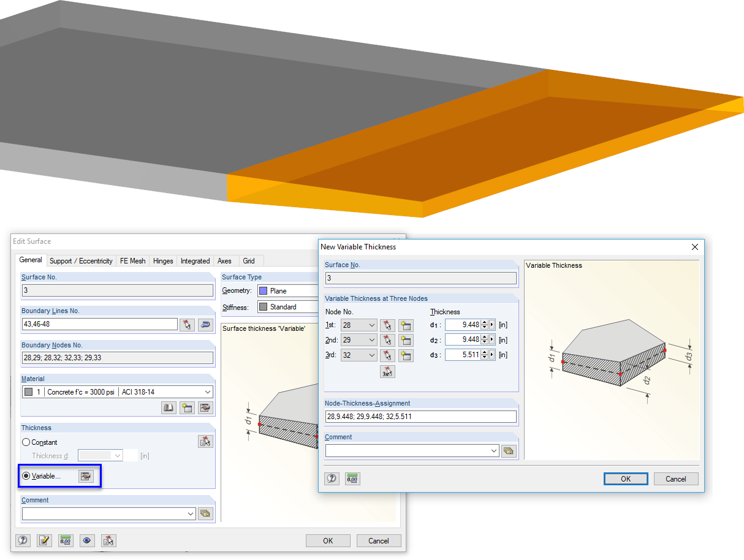Open the material library book icon
The image size is (744, 560).
point(169,407)
